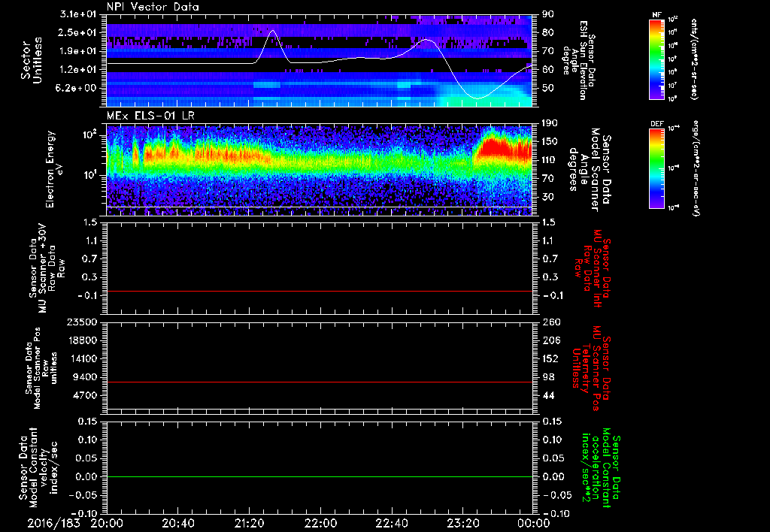Click the 98 telemetry tick label
The width and height of the screenshot is (770, 532).
click(550, 377)
